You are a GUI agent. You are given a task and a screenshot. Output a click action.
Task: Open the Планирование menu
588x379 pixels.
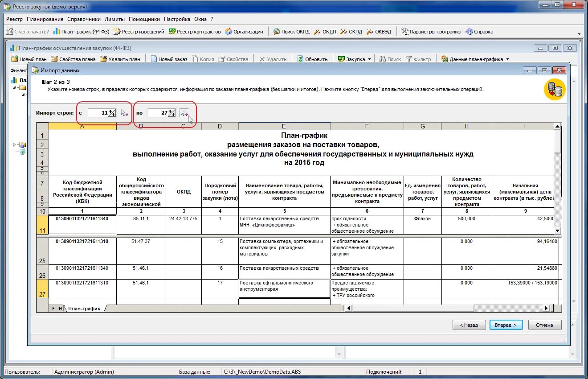(x=45, y=19)
